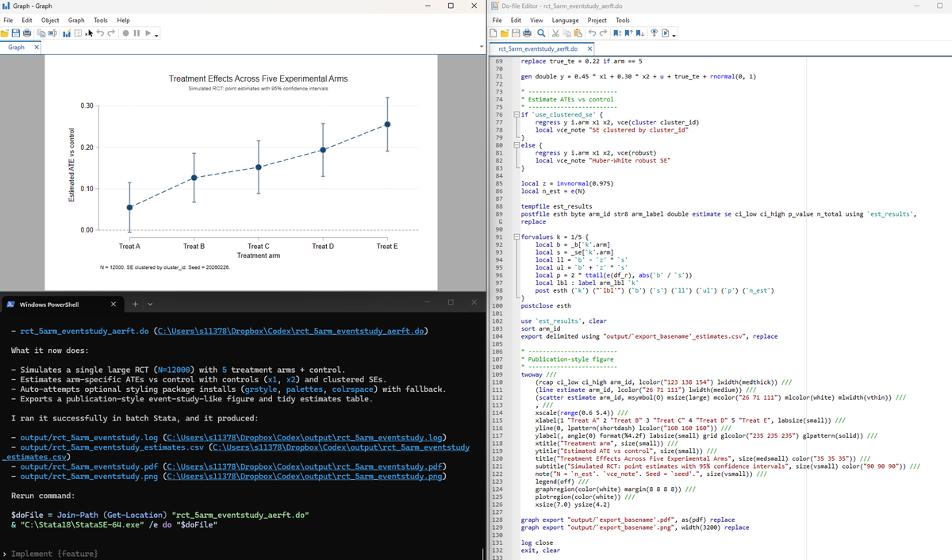Screen dimensions: 952x560
Task: Cut selected text in Do-file Editor
Action: [555, 33]
